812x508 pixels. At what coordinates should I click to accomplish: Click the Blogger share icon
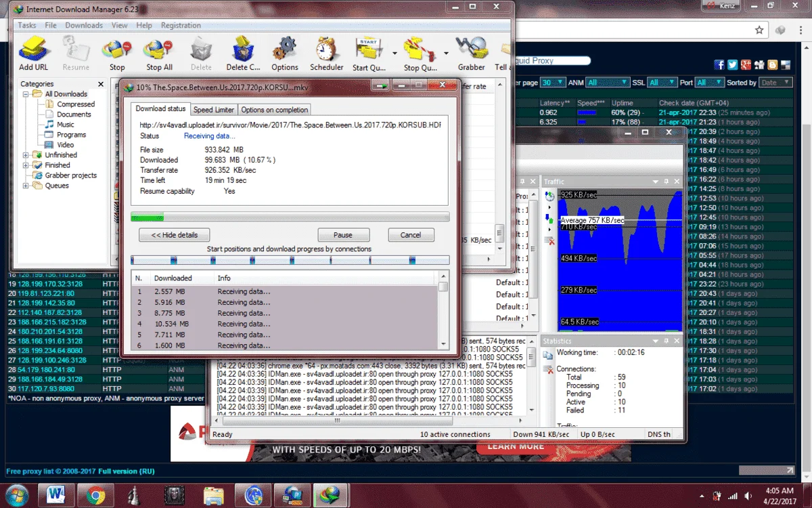click(772, 64)
